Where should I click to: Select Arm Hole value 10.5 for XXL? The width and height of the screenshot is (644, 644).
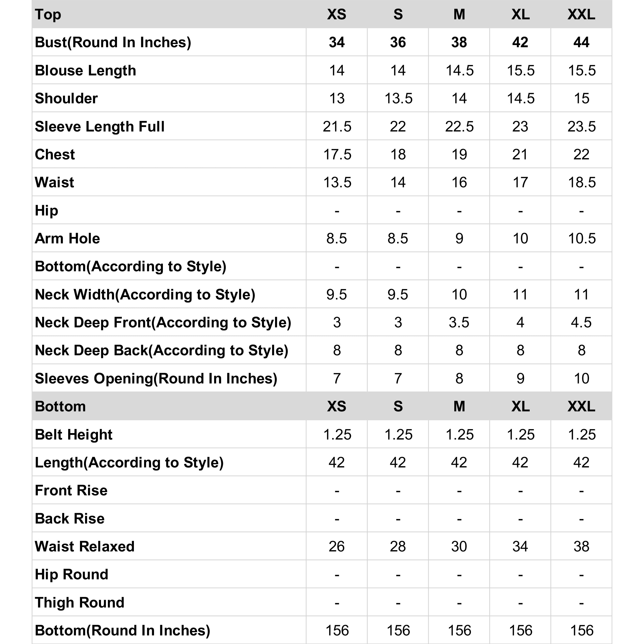click(x=582, y=238)
